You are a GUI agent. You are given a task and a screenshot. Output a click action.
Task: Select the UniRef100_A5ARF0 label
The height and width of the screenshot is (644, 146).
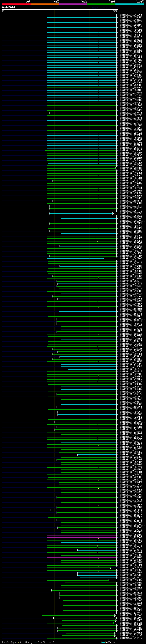(131, 35)
